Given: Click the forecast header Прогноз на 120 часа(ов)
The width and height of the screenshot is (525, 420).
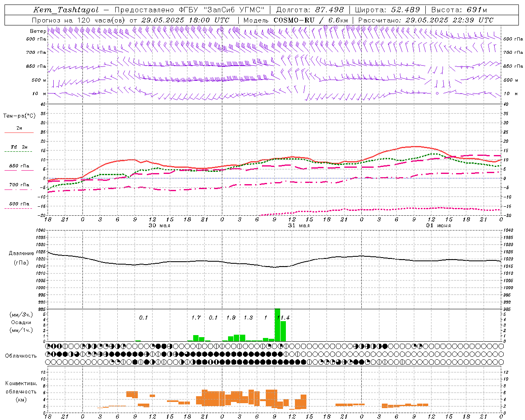Looking at the screenshot, I should click(x=79, y=20).
